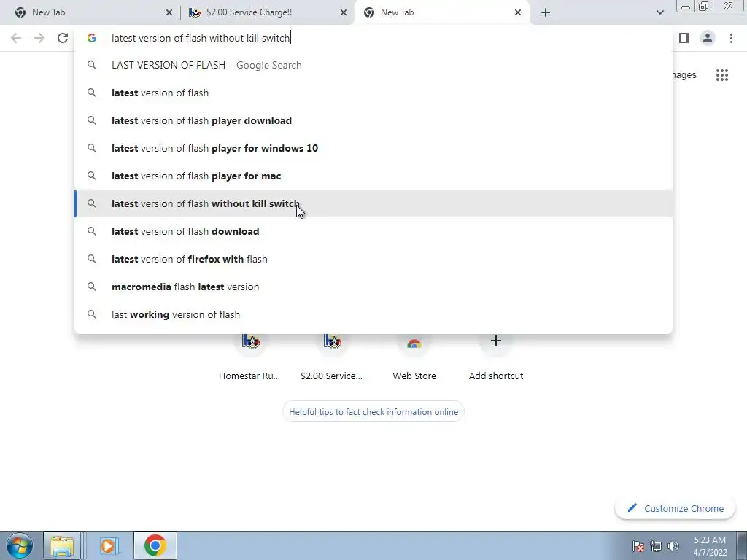Choose highlighted suggestion 'without kill switch'
The image size is (747, 560).
point(373,203)
